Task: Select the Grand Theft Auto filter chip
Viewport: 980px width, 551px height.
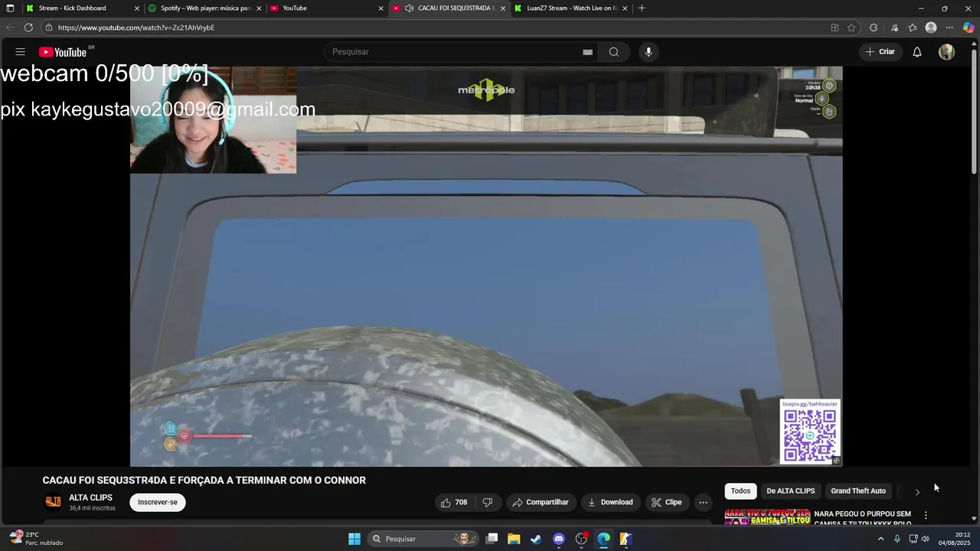Action: click(x=858, y=491)
